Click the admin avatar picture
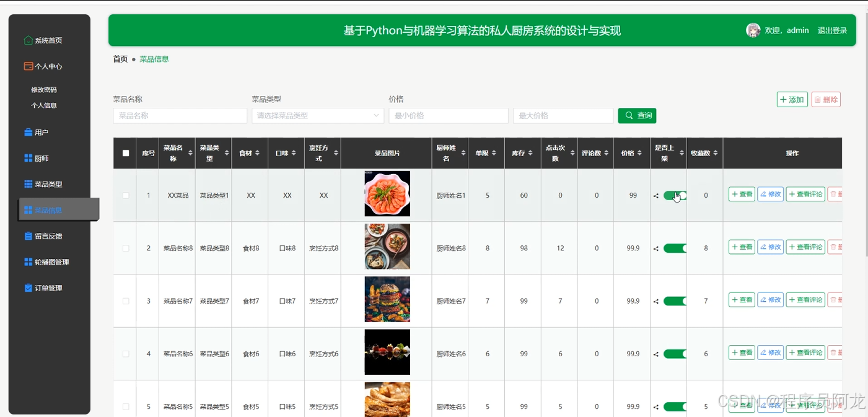 click(753, 30)
